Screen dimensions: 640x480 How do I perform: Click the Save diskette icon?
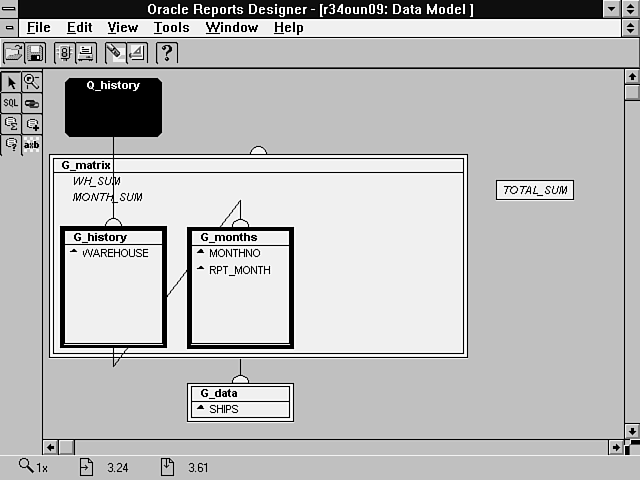34,53
